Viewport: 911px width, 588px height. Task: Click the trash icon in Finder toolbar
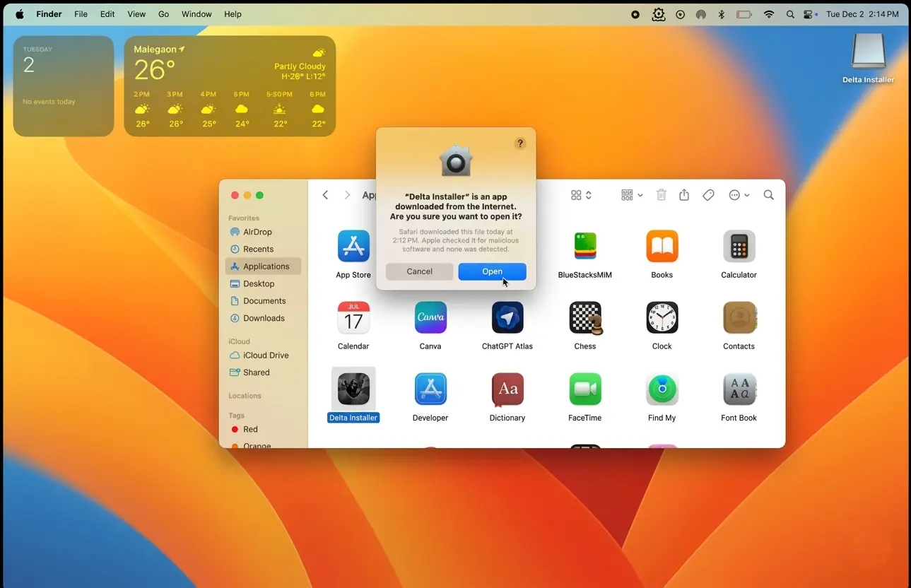(662, 195)
